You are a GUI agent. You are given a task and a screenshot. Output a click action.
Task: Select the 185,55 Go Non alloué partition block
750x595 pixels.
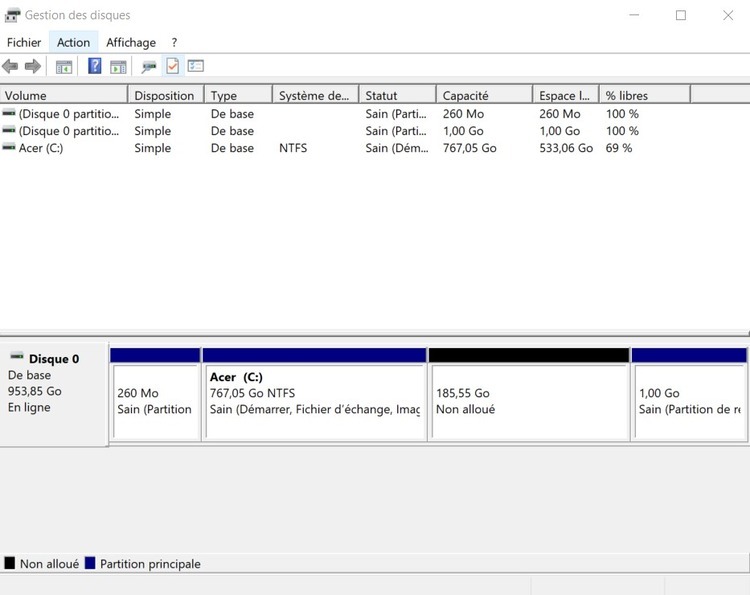529,401
